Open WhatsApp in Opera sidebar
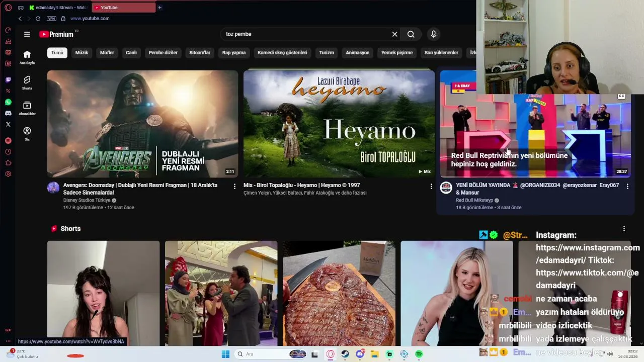Screen dimensions: 644x362 [x=8, y=102]
